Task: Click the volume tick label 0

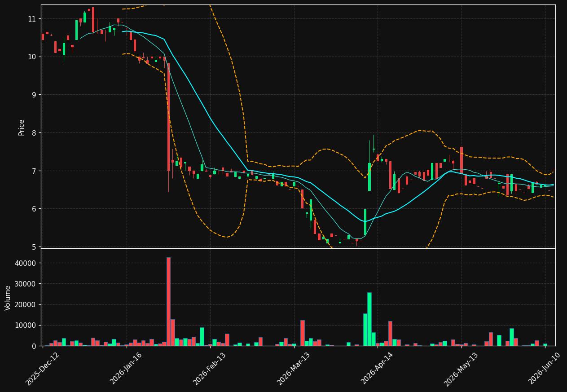Action: click(x=34, y=346)
